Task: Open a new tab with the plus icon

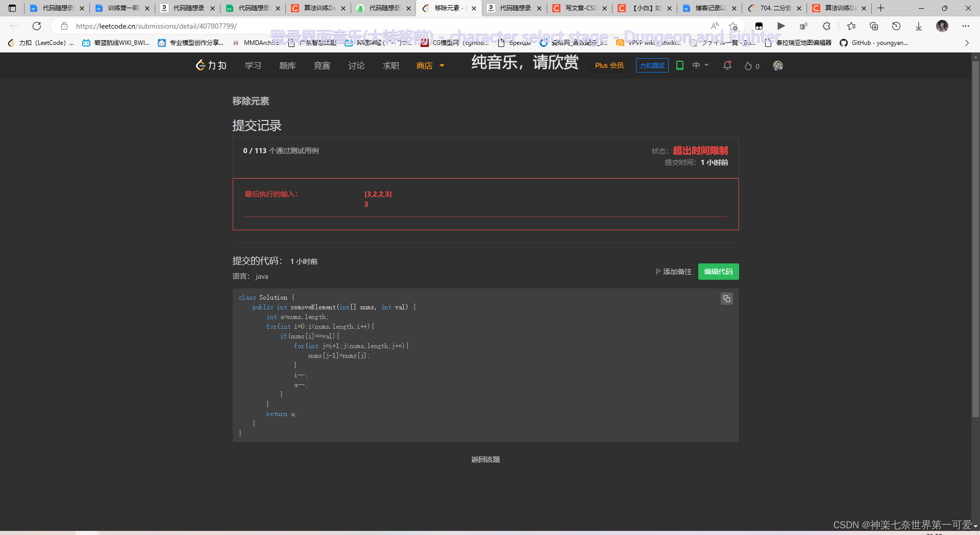Action: (x=880, y=8)
